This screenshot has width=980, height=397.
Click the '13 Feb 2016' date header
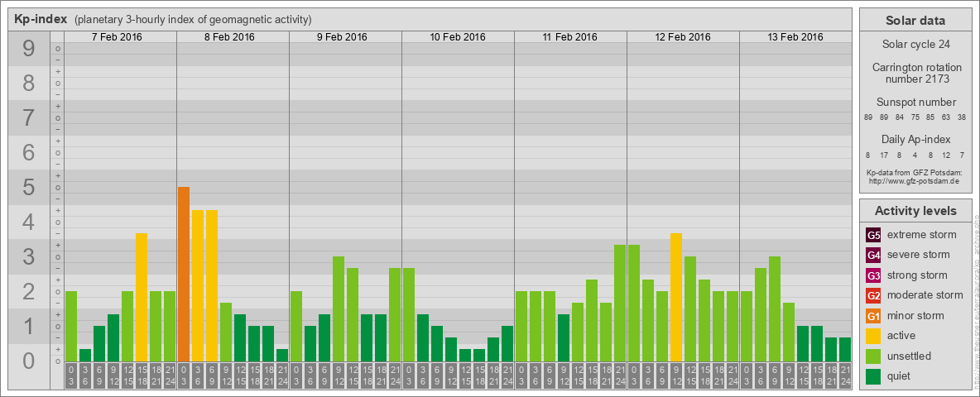795,37
